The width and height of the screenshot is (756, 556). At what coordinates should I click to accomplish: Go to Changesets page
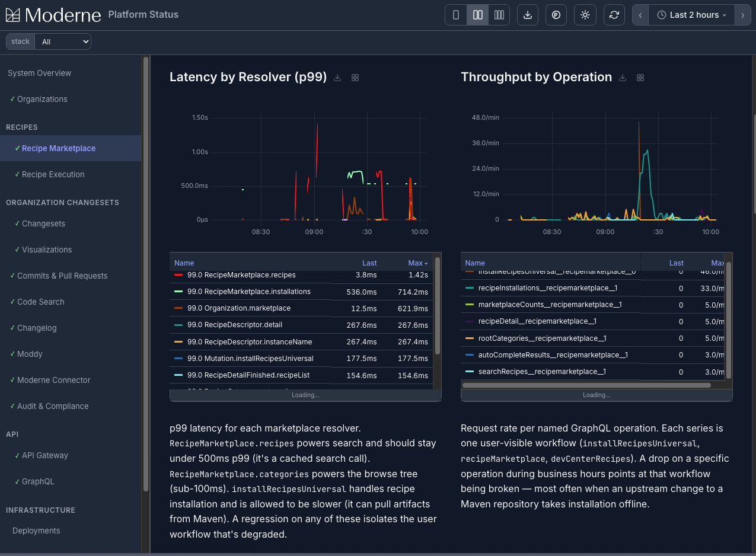pyautogui.click(x=43, y=223)
